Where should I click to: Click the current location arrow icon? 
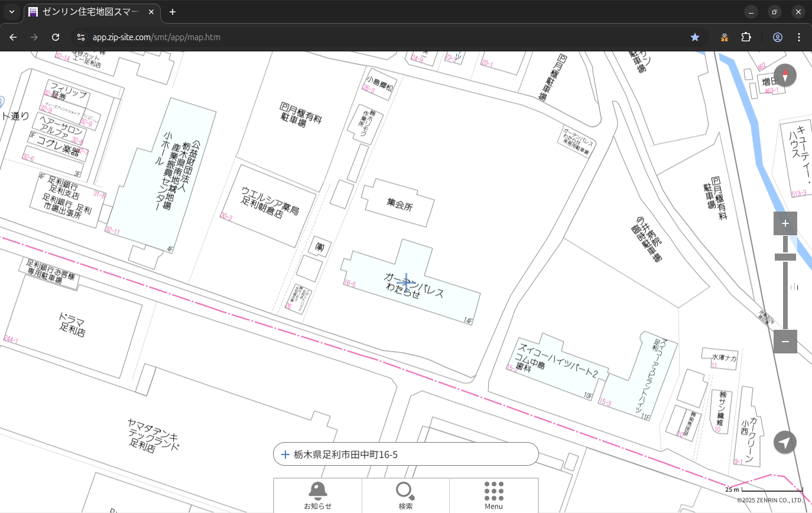pyautogui.click(x=785, y=442)
